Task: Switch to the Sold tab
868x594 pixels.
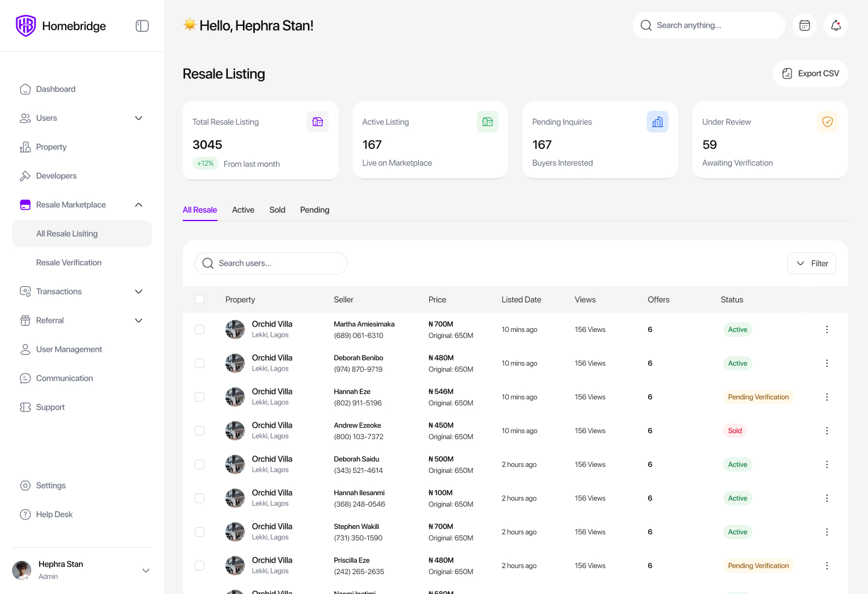Action: coord(277,210)
